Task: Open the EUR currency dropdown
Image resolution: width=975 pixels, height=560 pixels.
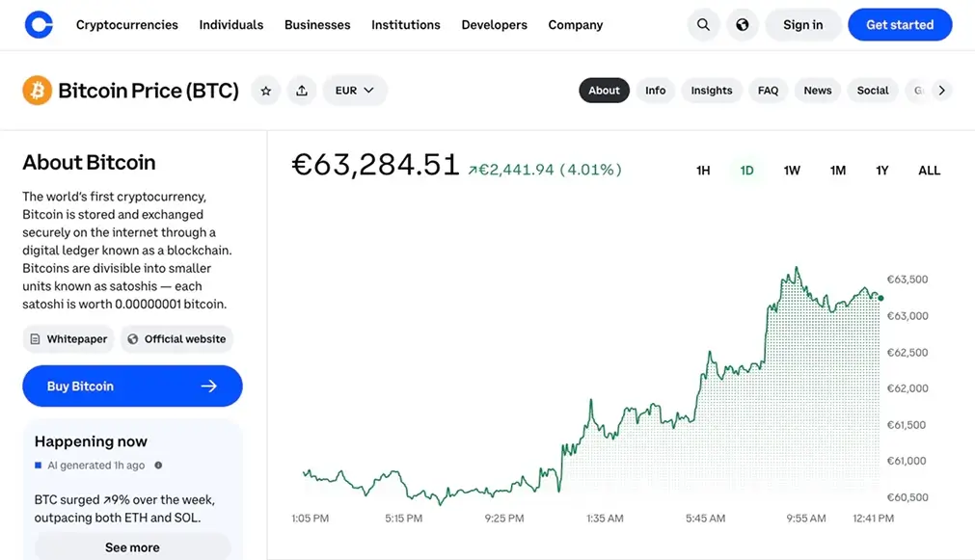Action: (x=354, y=90)
